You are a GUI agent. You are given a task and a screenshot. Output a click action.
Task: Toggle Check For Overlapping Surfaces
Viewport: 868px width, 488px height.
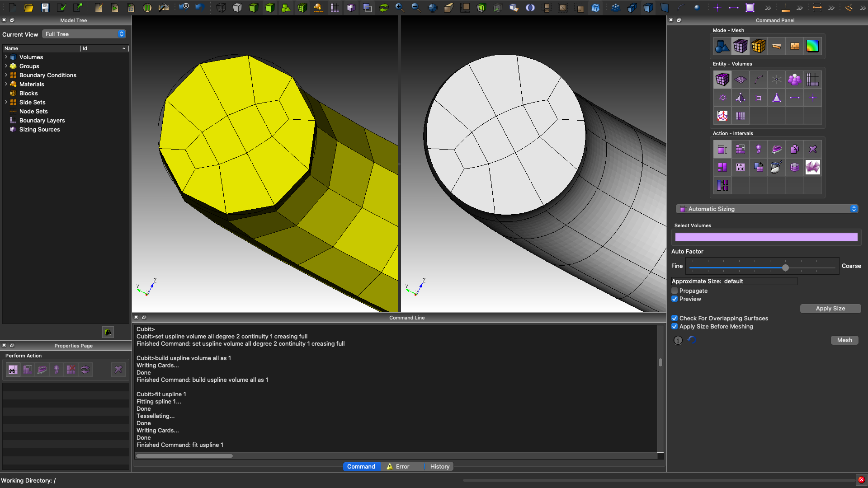675,319
